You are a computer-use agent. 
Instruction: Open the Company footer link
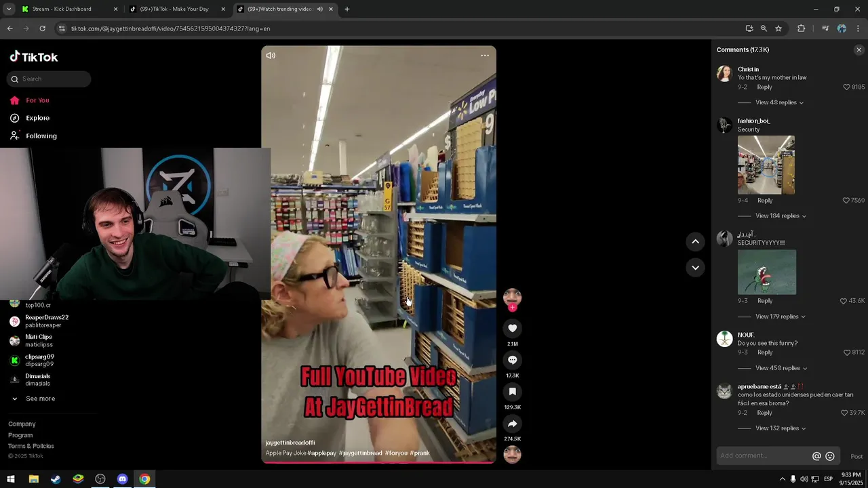pyautogui.click(x=22, y=424)
